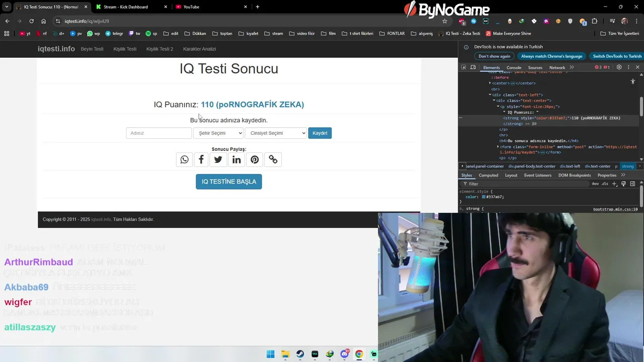
Task: Open Chrome profile avatar
Action: click(x=624, y=21)
